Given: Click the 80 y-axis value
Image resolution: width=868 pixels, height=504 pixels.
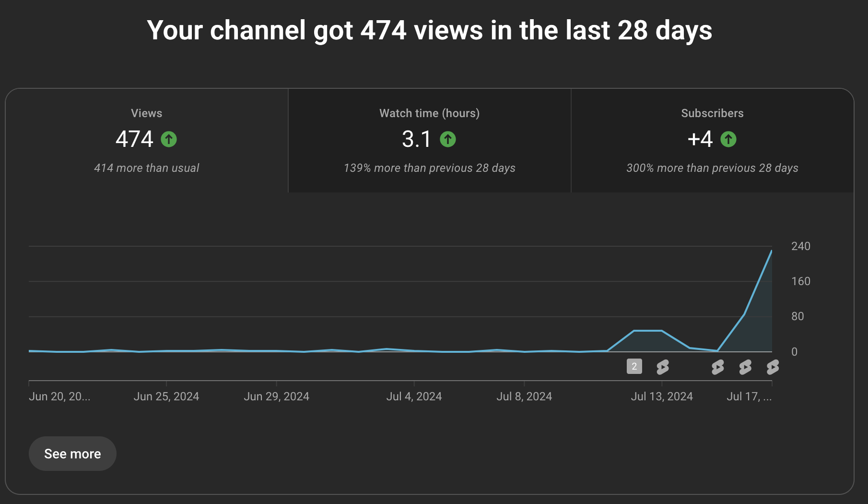Looking at the screenshot, I should click(x=798, y=316).
